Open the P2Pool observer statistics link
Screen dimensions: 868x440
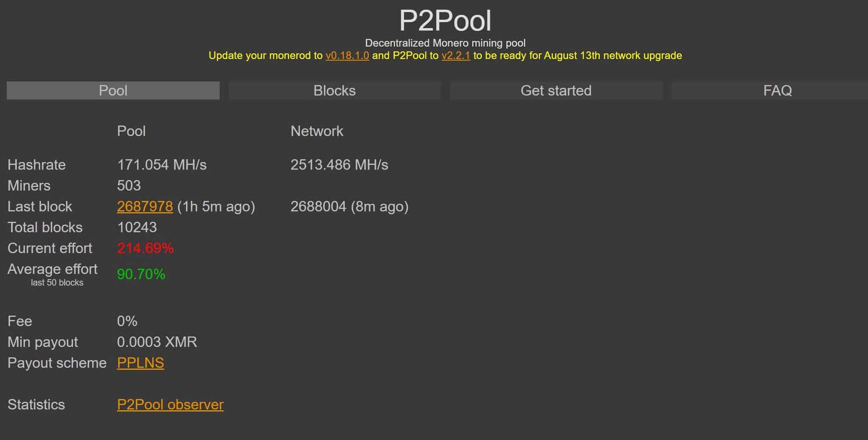(170, 404)
